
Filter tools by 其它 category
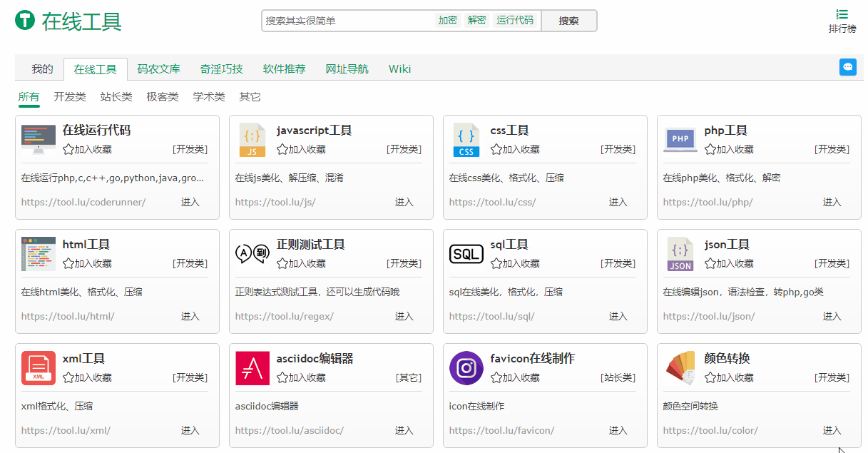250,97
